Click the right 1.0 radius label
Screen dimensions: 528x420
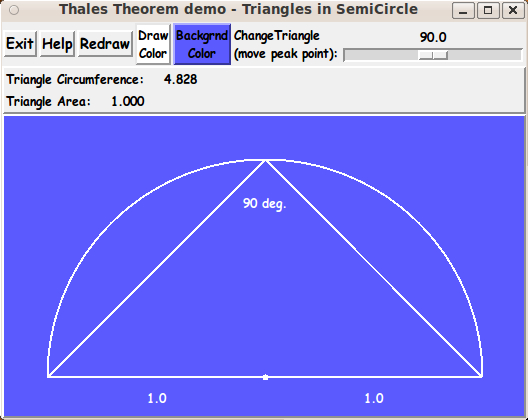[x=374, y=398]
